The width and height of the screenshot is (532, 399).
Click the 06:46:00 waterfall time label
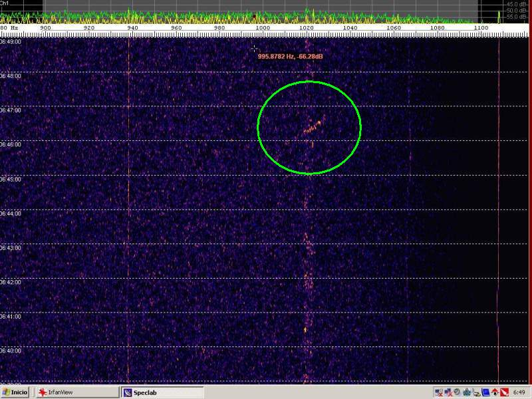point(11,144)
